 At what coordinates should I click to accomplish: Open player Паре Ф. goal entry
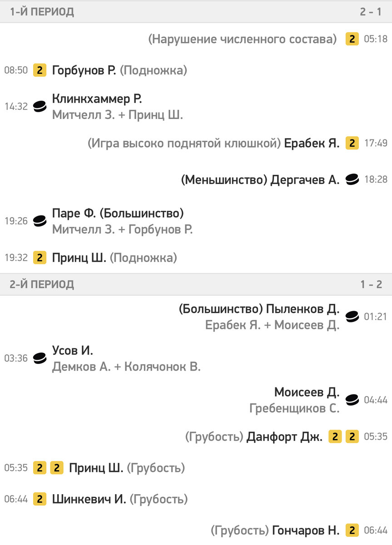point(118,213)
